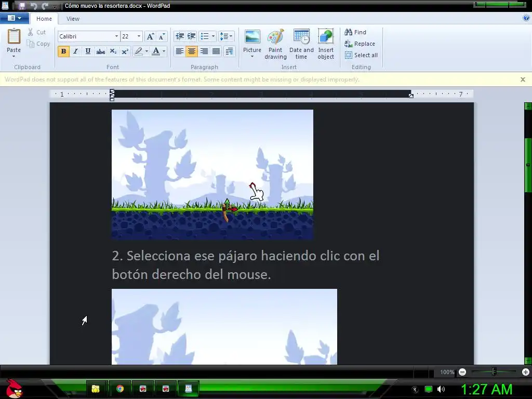The height and width of the screenshot is (399, 532).
Task: Click the vertical scrollbar thumb
Action: click(528, 165)
